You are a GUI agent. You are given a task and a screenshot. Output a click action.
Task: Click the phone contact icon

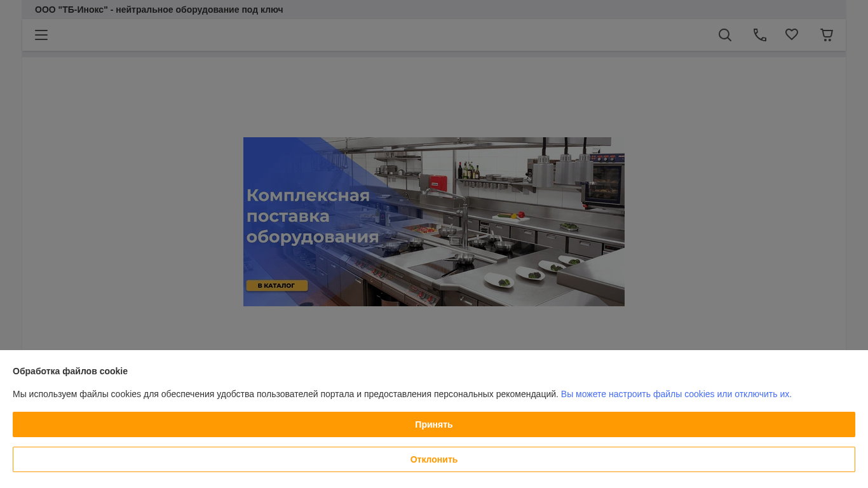(x=760, y=35)
